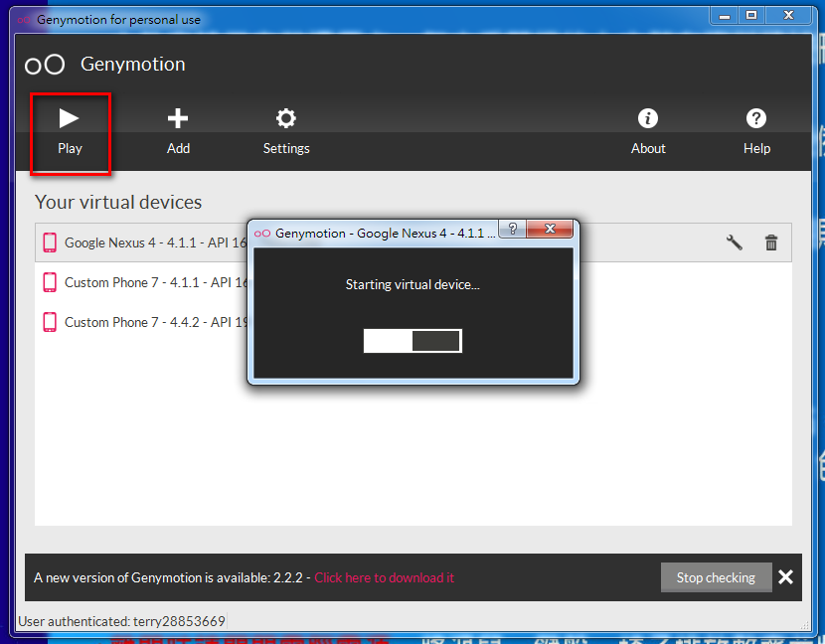Click Genymotion icon in dialog title bar

[262, 234]
